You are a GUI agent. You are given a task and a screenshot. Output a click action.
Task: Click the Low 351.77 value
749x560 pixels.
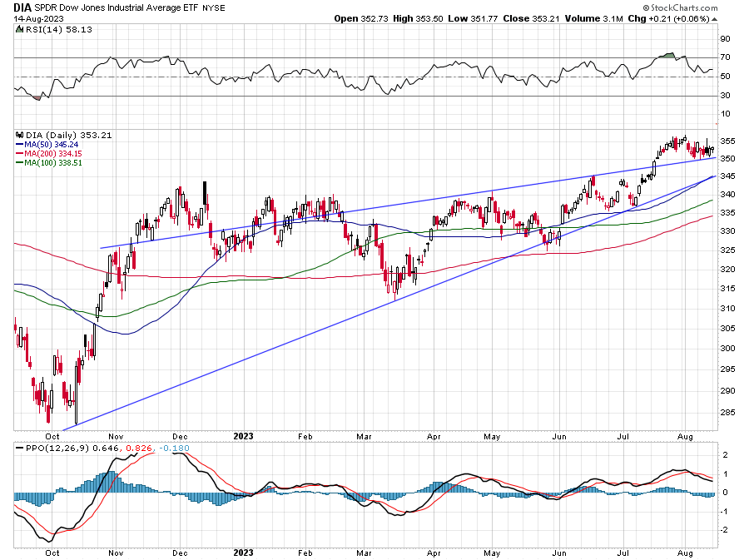click(473, 18)
